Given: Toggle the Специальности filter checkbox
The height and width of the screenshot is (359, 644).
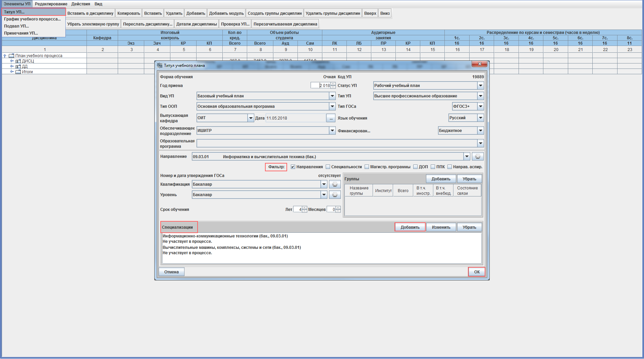Looking at the screenshot, I should [x=328, y=167].
